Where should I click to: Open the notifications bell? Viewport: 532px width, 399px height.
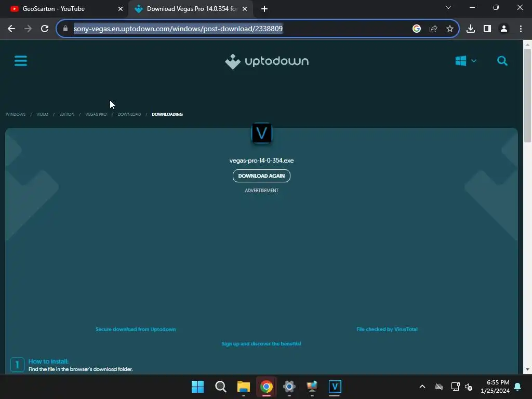click(518, 387)
